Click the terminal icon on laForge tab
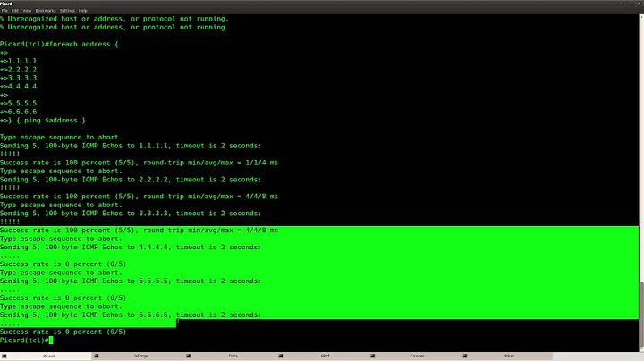 (x=97, y=356)
